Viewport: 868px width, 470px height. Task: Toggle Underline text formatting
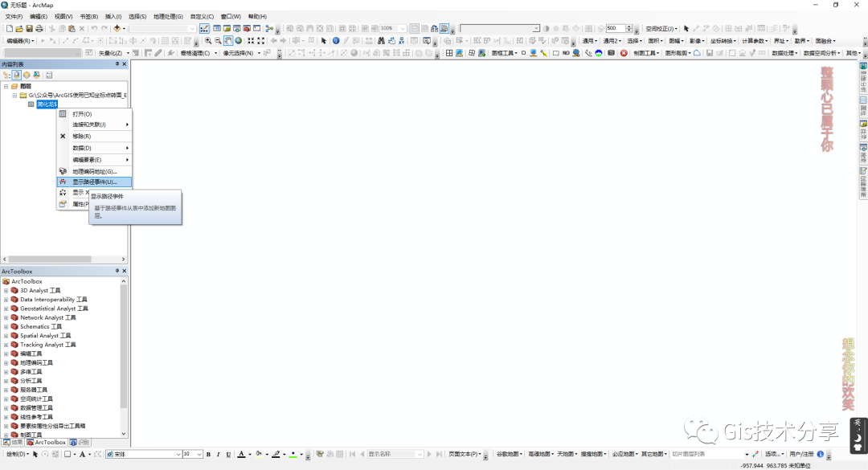228,455
